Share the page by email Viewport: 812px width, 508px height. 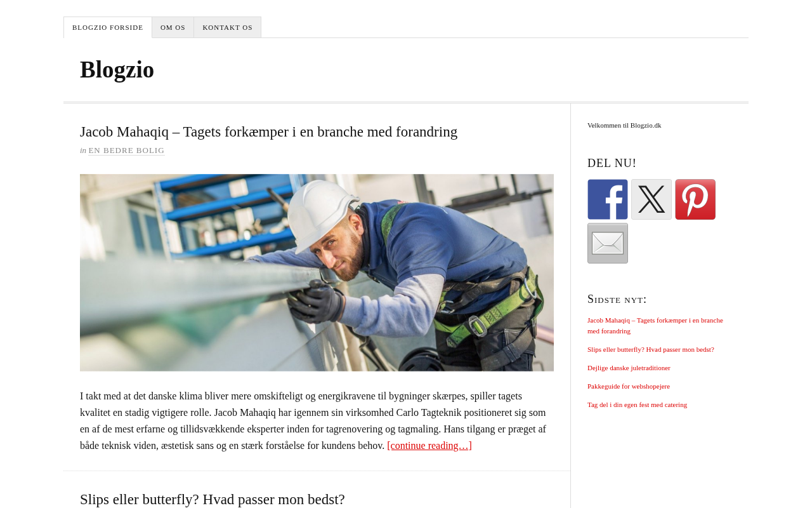tap(608, 243)
